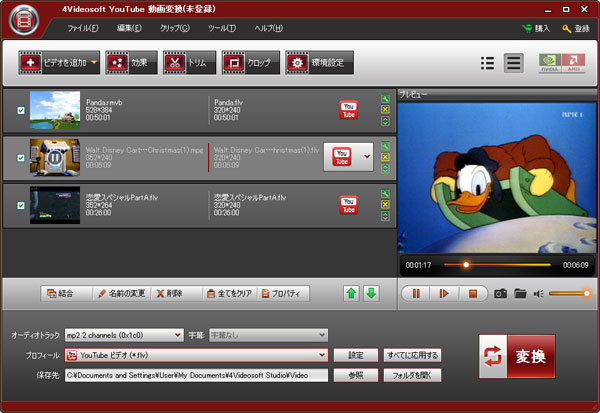Open the Trim (トリム) tool

pyautogui.click(x=189, y=62)
